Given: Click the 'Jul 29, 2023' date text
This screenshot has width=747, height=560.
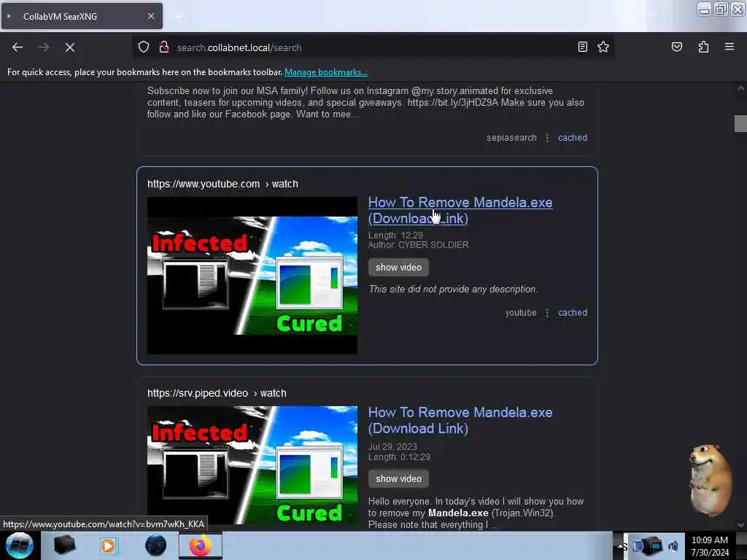Looking at the screenshot, I should click(392, 447).
